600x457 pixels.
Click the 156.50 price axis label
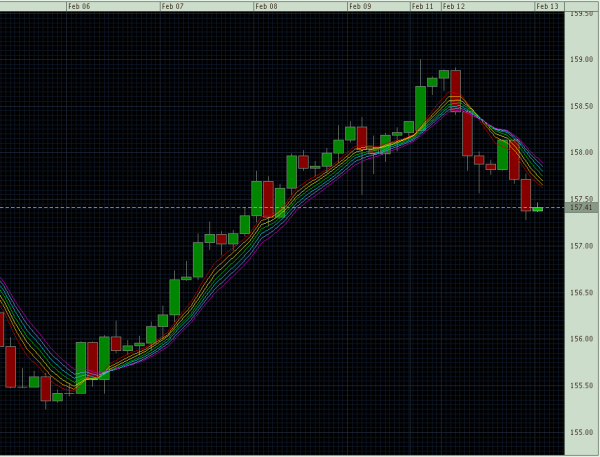click(582, 292)
